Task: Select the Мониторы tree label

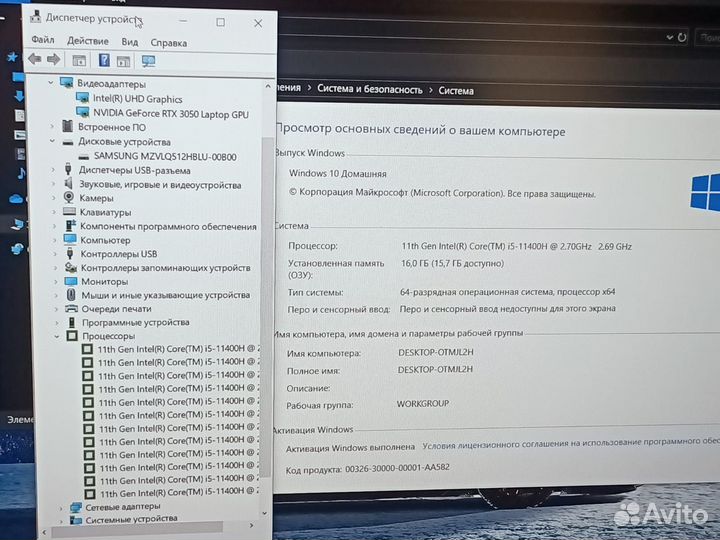Action: (x=104, y=281)
